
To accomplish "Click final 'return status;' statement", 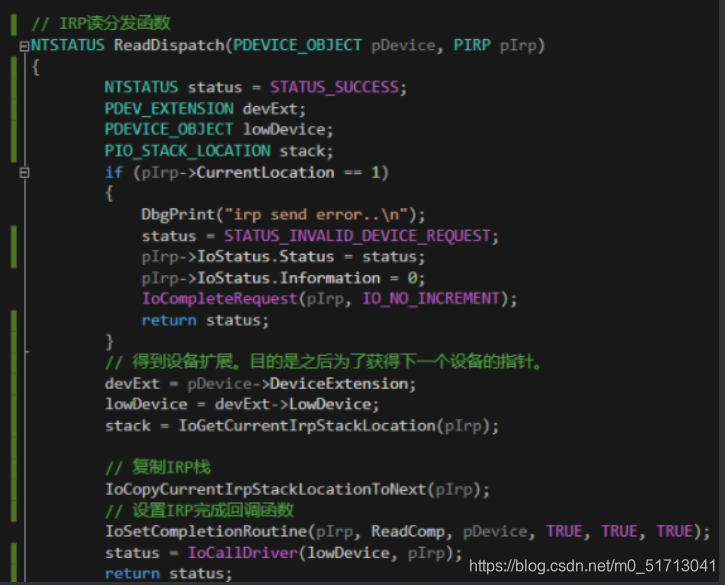I will click(168, 573).
